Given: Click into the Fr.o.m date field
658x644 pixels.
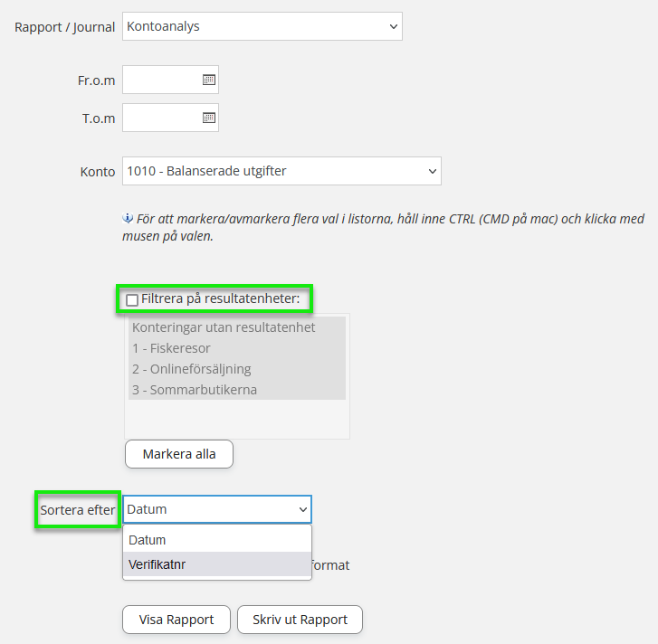Looking at the screenshot, I should (161, 80).
